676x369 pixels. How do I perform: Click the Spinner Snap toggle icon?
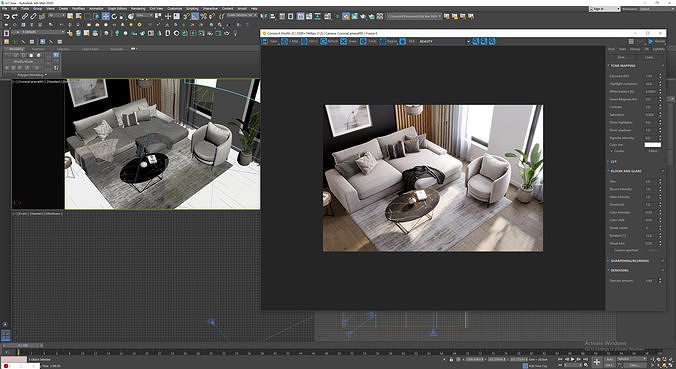point(212,16)
